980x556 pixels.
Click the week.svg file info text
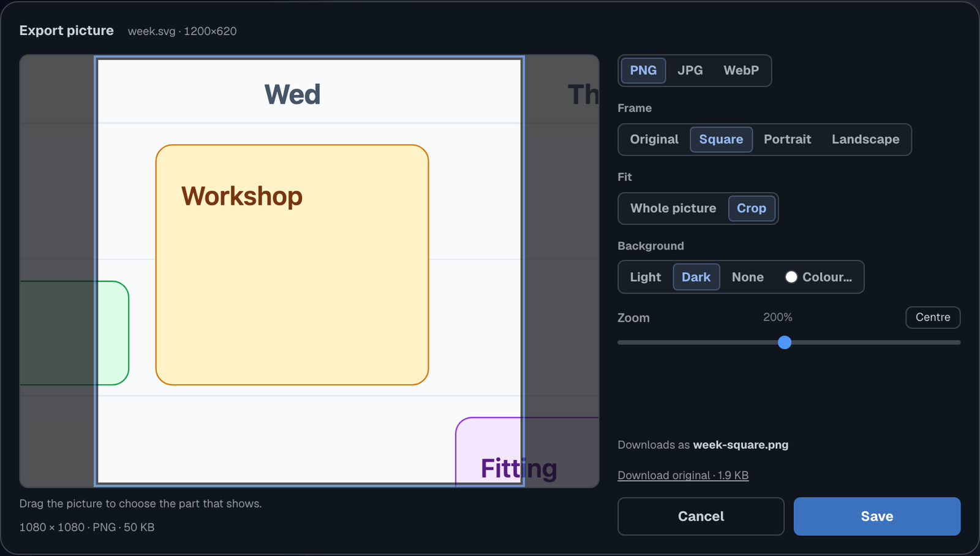click(182, 31)
